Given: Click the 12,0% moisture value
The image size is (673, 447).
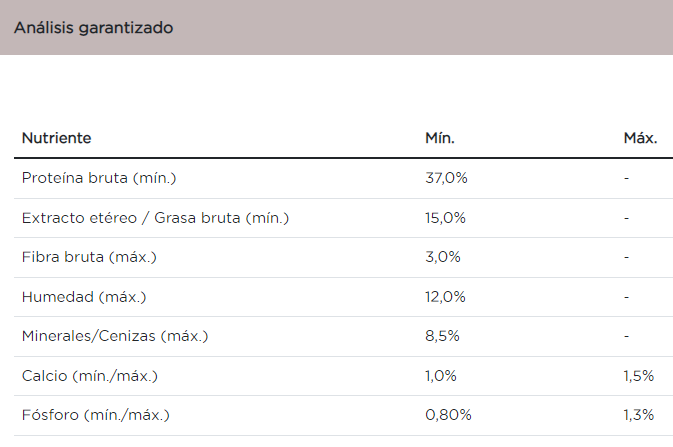Looking at the screenshot, I should (x=446, y=297).
